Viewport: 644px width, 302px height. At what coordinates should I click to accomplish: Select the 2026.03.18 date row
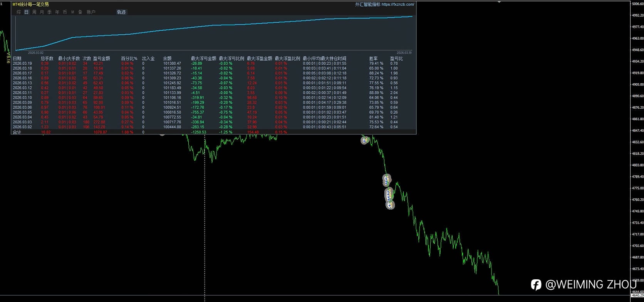click(22, 69)
